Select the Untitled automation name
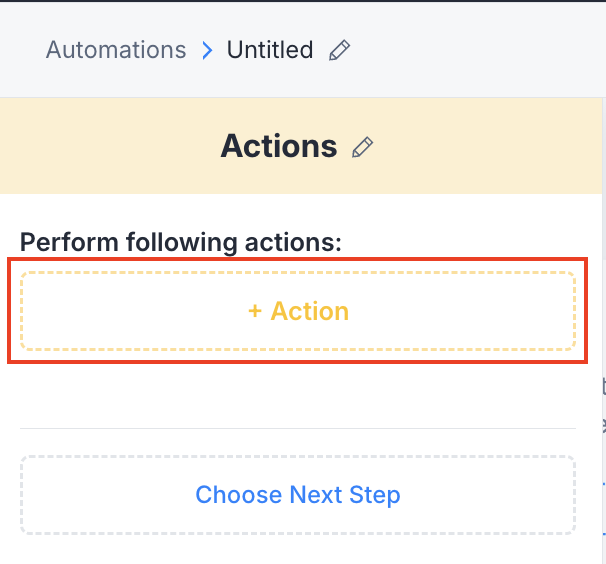This screenshot has width=606, height=564. [x=270, y=50]
